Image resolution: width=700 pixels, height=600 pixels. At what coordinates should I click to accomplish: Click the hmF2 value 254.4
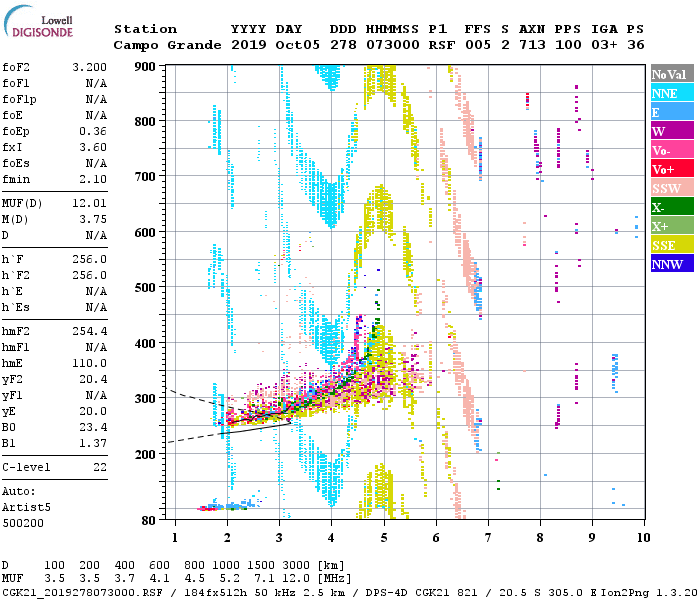[x=90, y=331]
